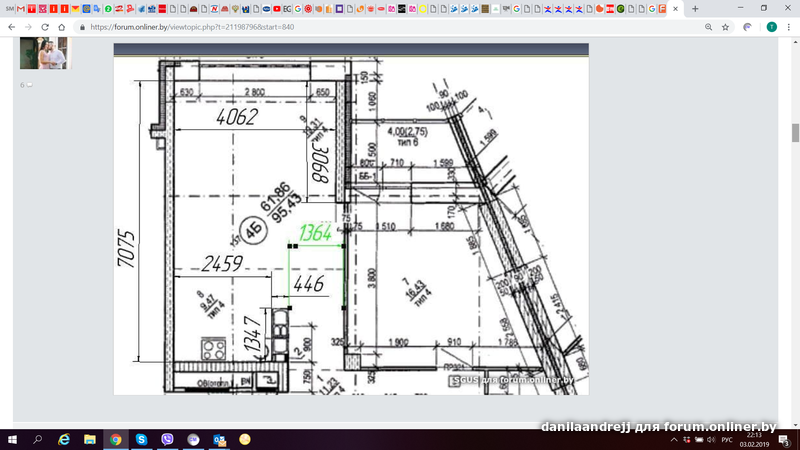The width and height of the screenshot is (800, 450).
Task: Open the Chrome home page button
Action: click(62, 27)
